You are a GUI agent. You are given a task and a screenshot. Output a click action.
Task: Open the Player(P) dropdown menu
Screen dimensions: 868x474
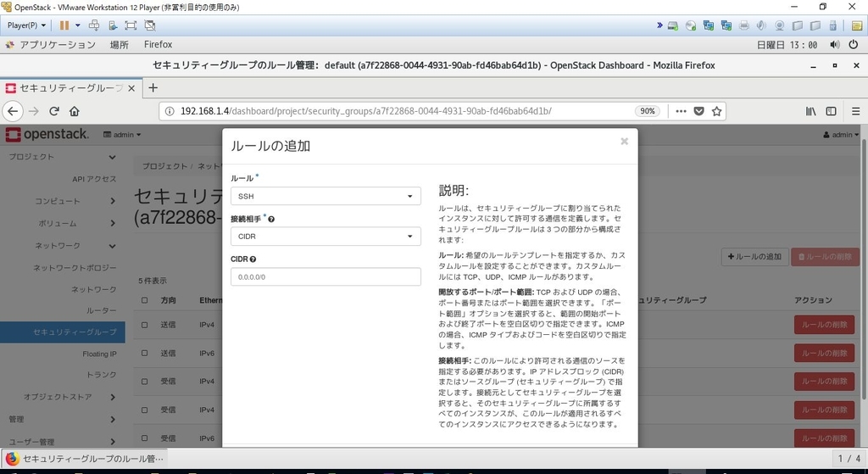[x=26, y=25]
